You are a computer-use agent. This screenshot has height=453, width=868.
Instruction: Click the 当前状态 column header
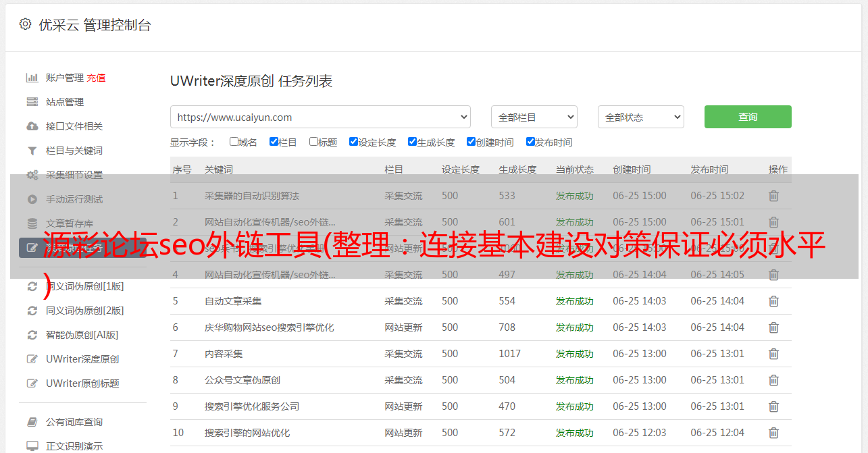click(x=575, y=169)
